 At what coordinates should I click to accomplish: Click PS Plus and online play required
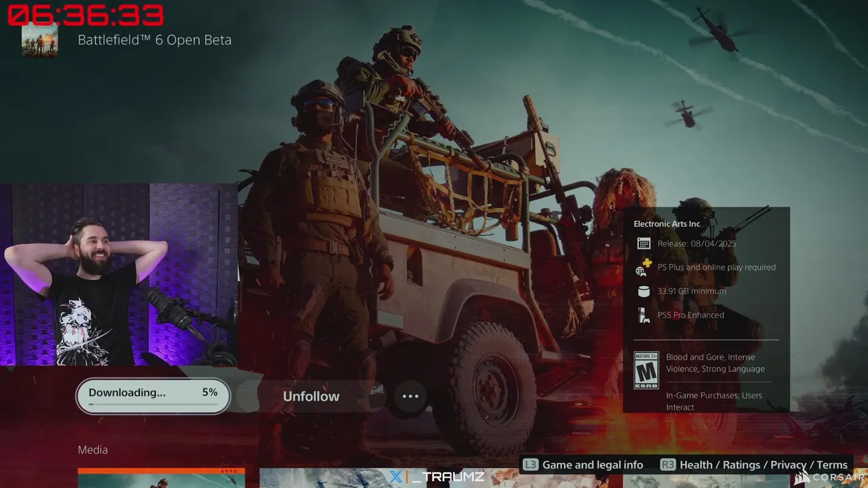717,267
